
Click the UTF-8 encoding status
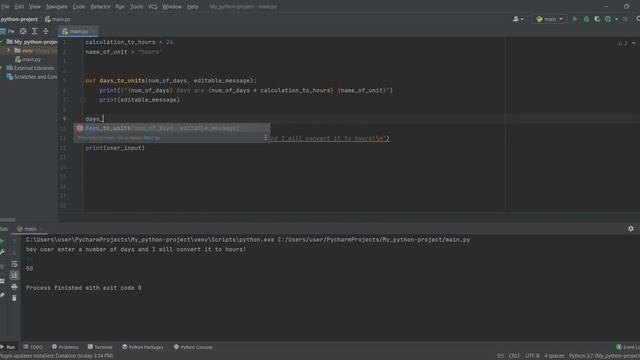tap(532, 356)
